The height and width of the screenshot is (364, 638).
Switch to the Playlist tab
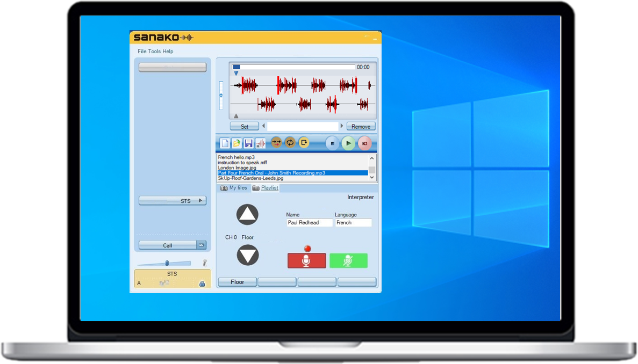(x=269, y=188)
